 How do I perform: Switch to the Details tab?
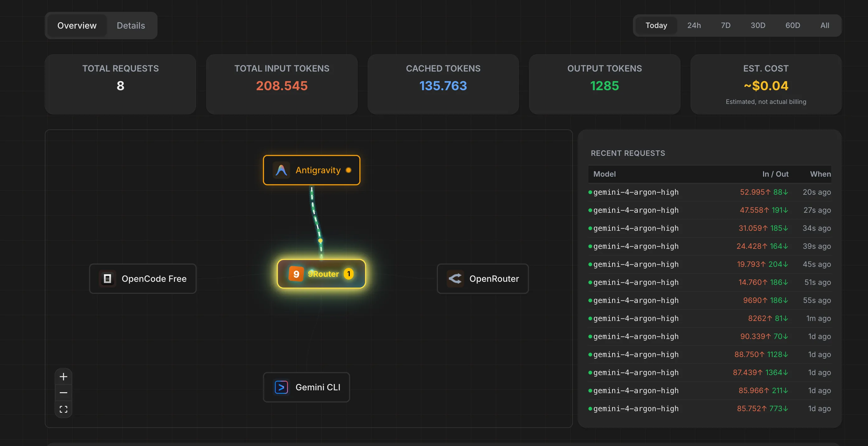(131, 26)
